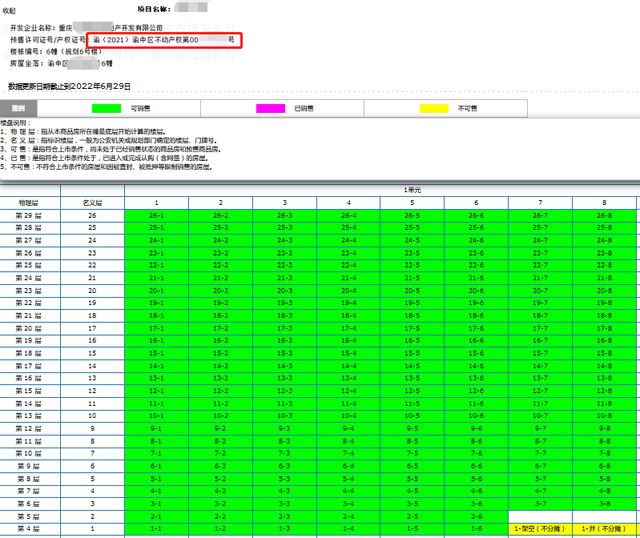This screenshot has height=538, width=640.
Task: Select unit cell 24-6
Action: click(476, 240)
